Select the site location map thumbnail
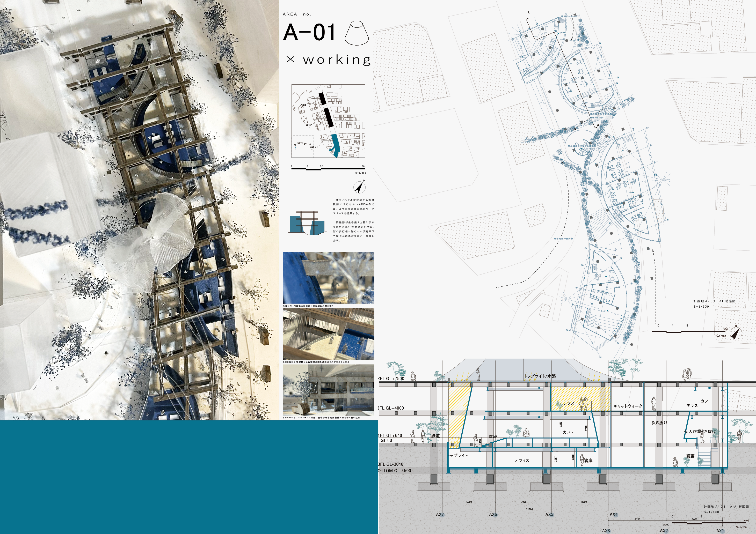Image resolution: width=756 pixels, height=534 pixels. coord(328,121)
